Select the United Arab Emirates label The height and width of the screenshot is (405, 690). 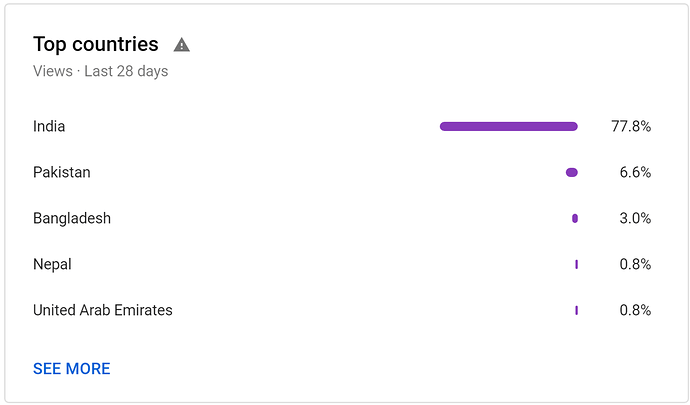point(103,310)
